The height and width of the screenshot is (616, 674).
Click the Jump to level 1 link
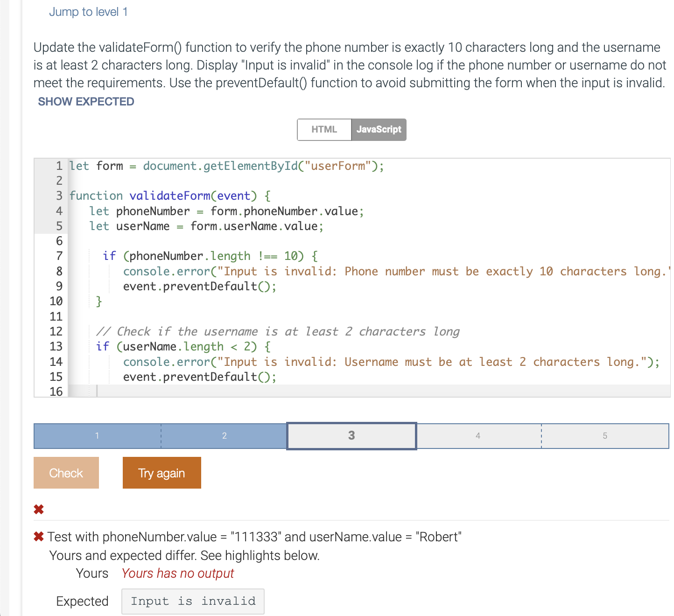click(x=88, y=12)
